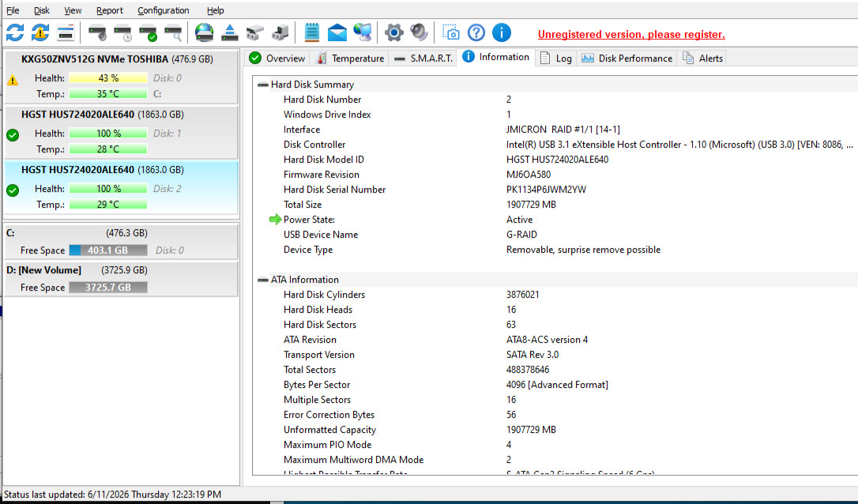The image size is (858, 504).
Task: Click the disk with green checkmark icon
Action: click(148, 33)
